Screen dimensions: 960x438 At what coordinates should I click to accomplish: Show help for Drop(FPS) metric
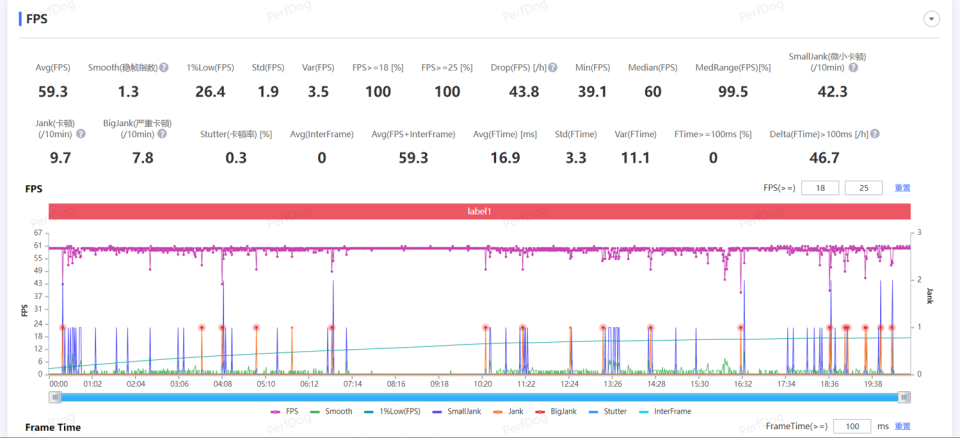(552, 67)
